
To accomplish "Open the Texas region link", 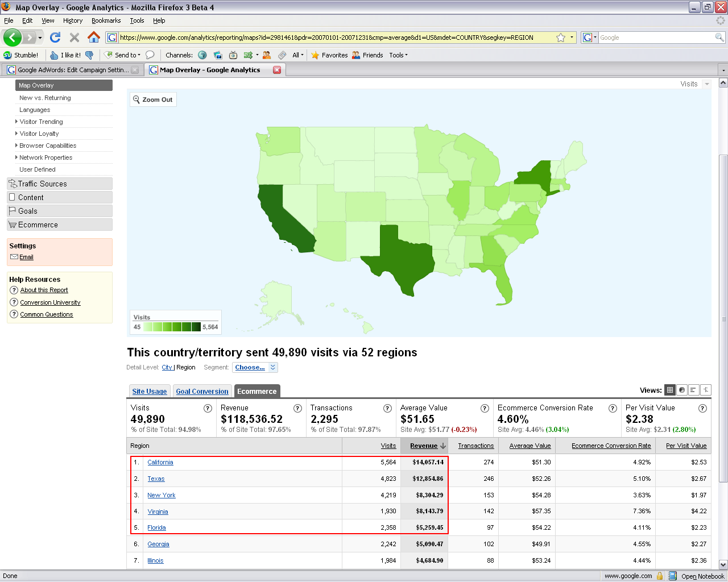I will click(x=156, y=479).
